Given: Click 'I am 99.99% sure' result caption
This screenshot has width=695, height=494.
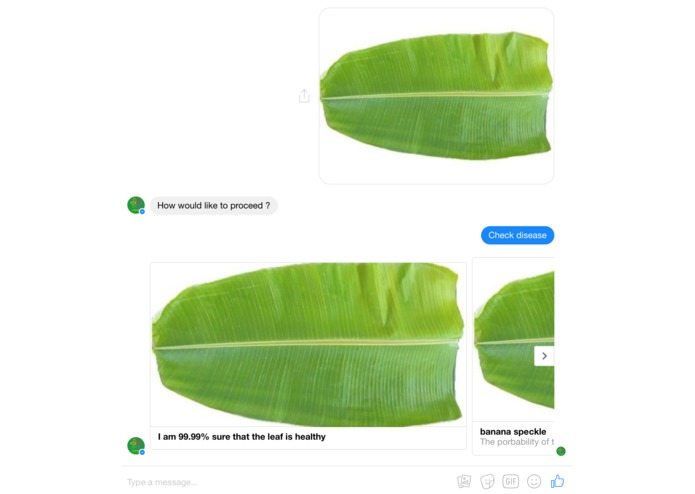Looking at the screenshot, I should (x=242, y=437).
